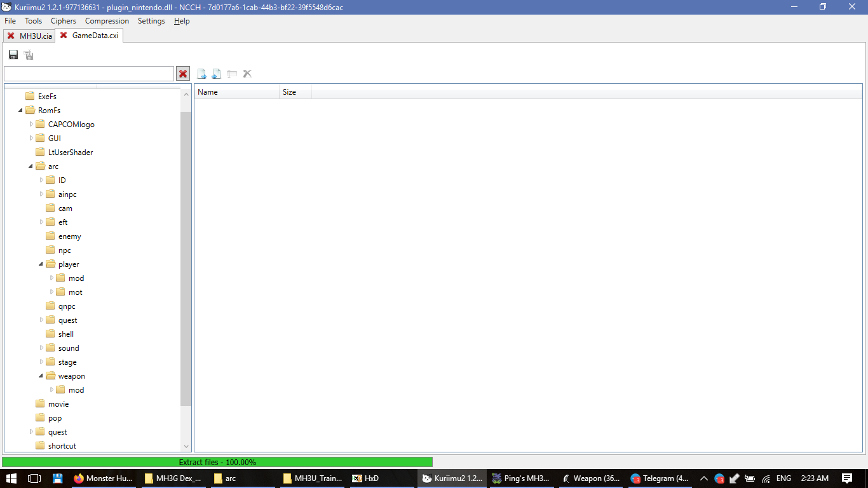The width and height of the screenshot is (868, 488).
Task: Click the Save floppy disk icon
Action: pos(13,55)
